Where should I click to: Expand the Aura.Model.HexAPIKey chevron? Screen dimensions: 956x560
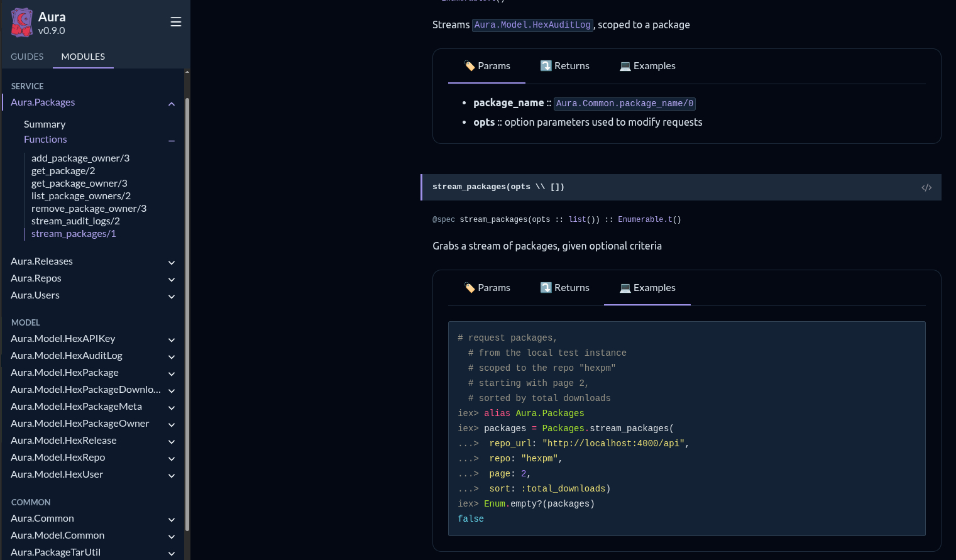tap(172, 340)
